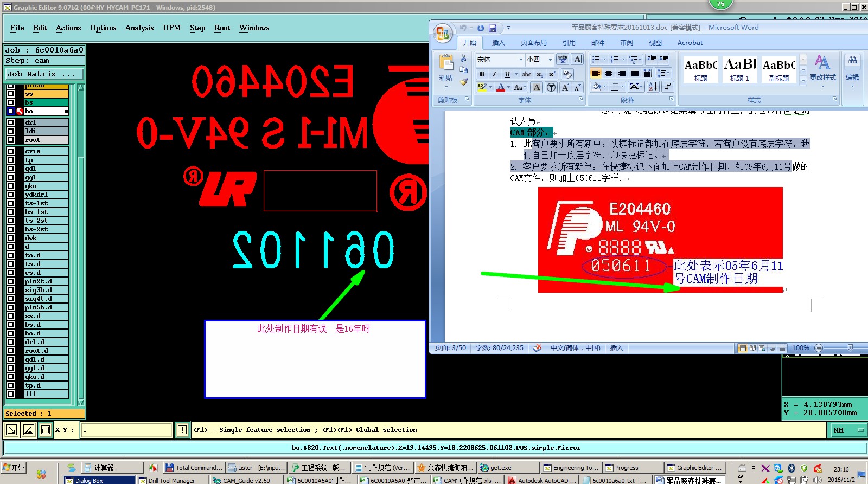The image size is (868, 484).
Task: Click the 开始 Start button on taskbar
Action: pyautogui.click(x=15, y=468)
